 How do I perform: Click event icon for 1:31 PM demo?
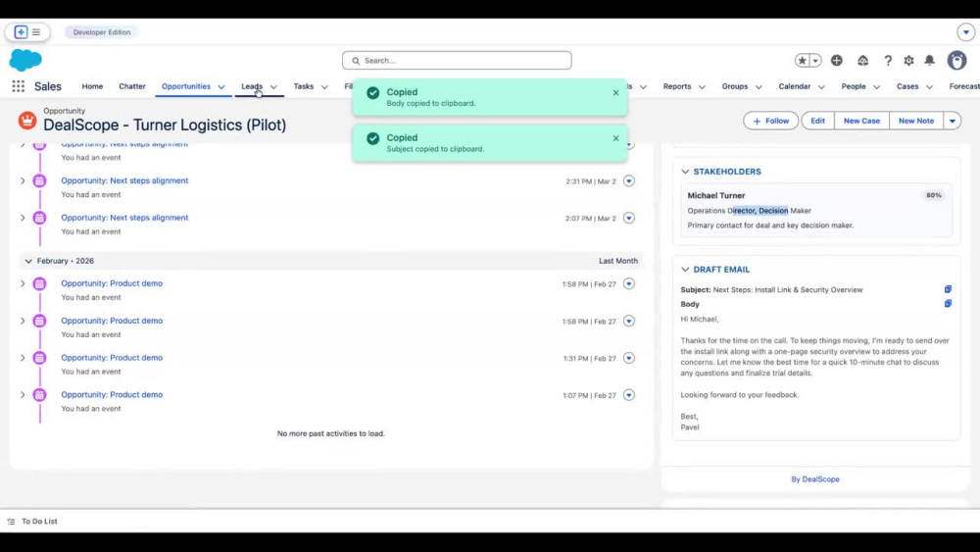coord(39,358)
